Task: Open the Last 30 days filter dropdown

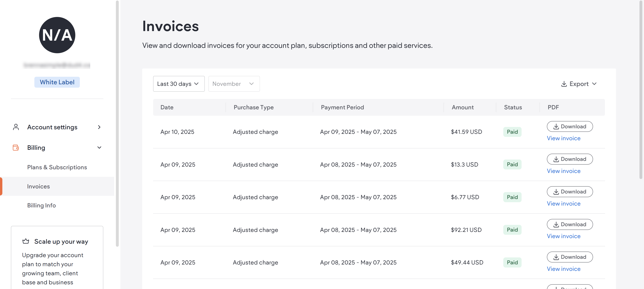Action: [x=179, y=84]
